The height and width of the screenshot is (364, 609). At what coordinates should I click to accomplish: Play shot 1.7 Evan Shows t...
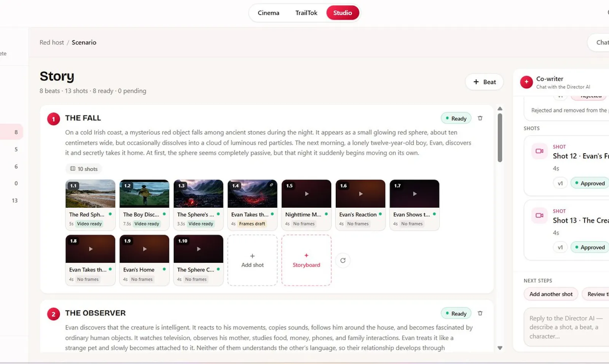415,194
